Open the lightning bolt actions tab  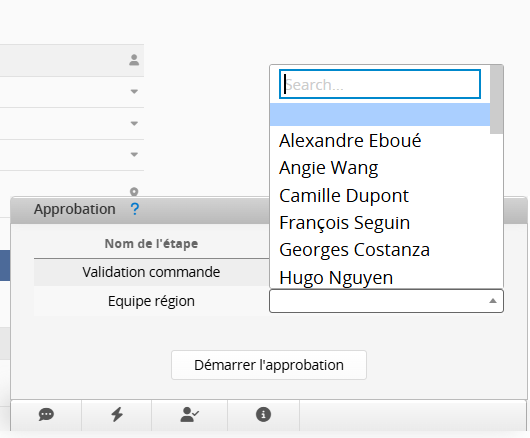tap(117, 414)
